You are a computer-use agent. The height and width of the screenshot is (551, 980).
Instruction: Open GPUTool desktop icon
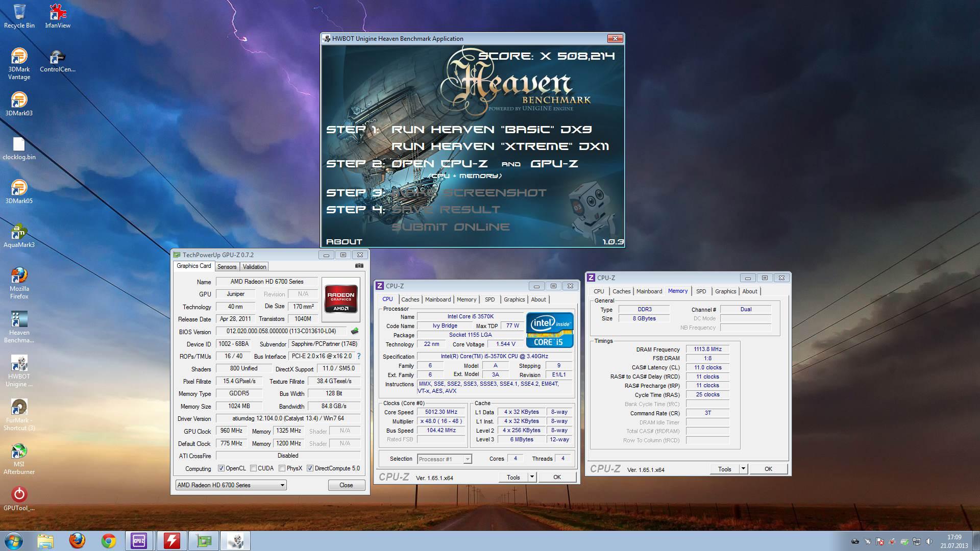coord(19,498)
